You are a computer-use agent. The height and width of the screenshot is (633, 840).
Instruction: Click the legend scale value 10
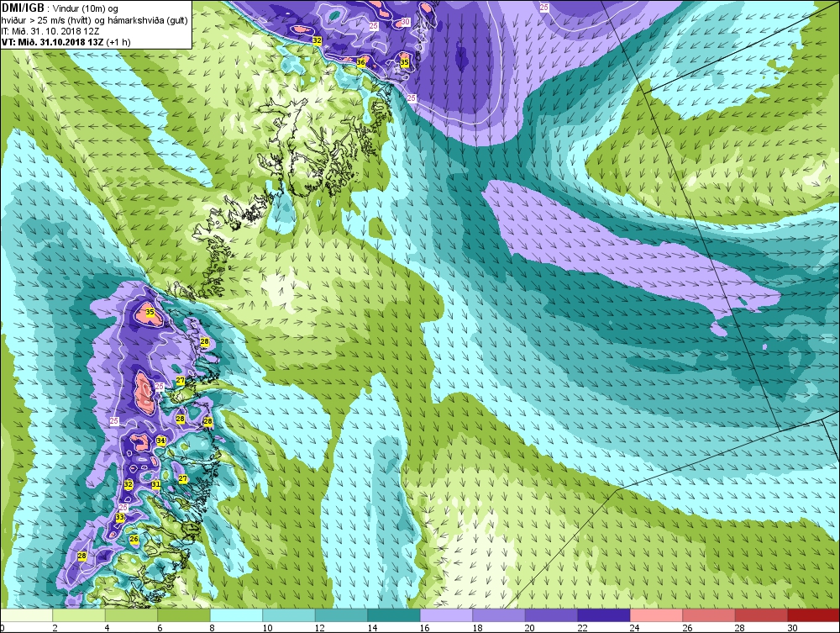(267, 628)
